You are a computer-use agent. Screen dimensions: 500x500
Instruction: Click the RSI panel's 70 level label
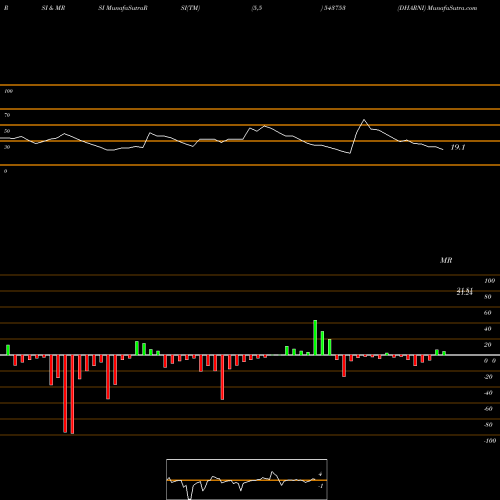7,115
